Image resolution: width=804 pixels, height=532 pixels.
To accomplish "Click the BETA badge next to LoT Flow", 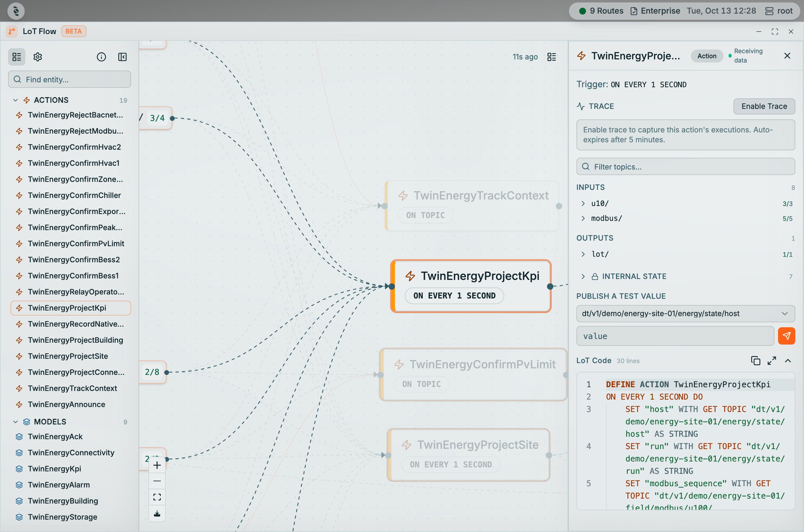I will coord(74,31).
